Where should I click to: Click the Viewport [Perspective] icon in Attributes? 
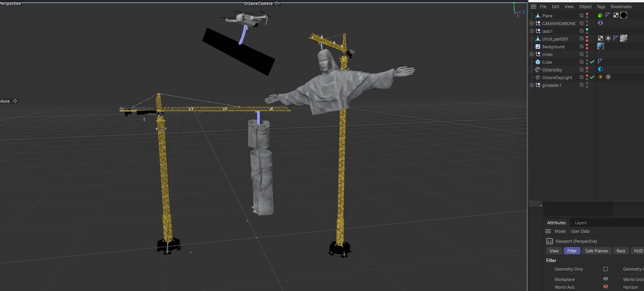point(550,241)
